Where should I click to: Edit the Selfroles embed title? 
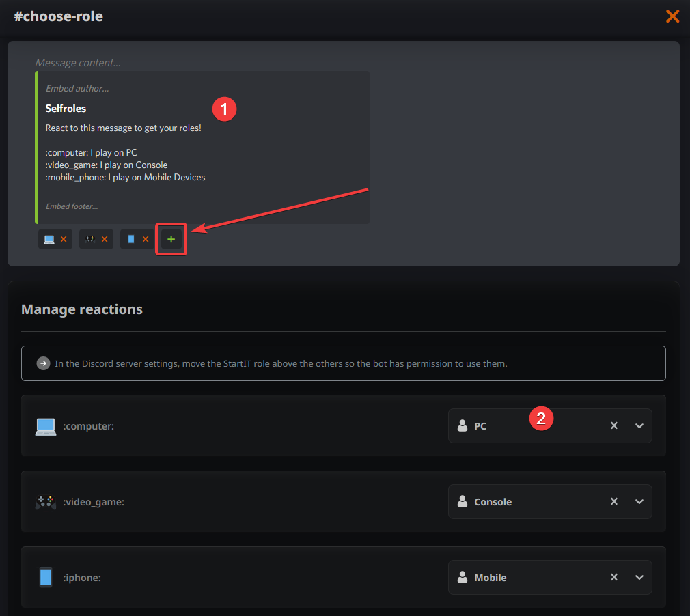click(x=66, y=109)
